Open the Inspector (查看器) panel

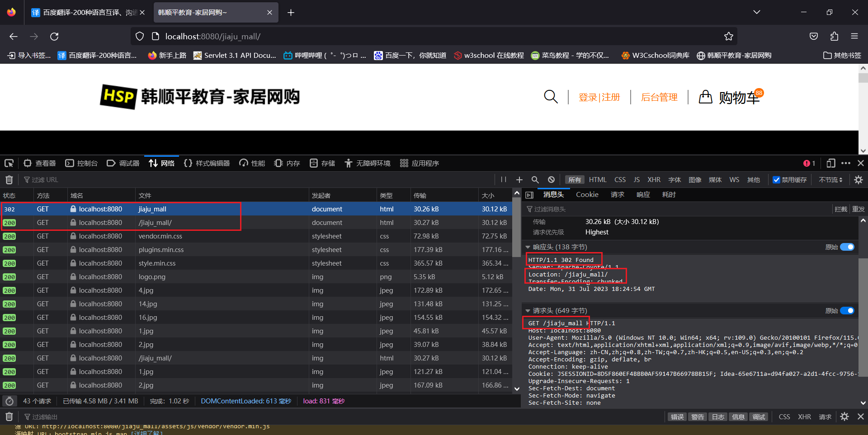point(40,163)
